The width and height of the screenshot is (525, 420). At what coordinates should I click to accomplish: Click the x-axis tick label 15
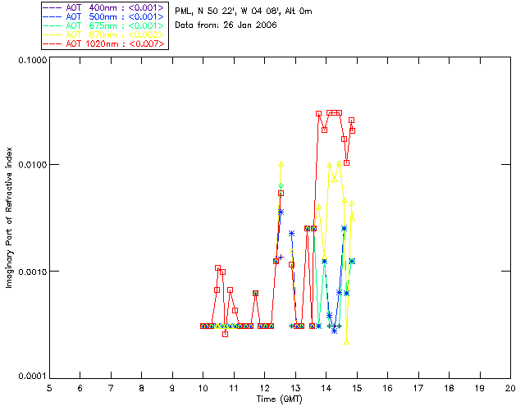click(357, 388)
